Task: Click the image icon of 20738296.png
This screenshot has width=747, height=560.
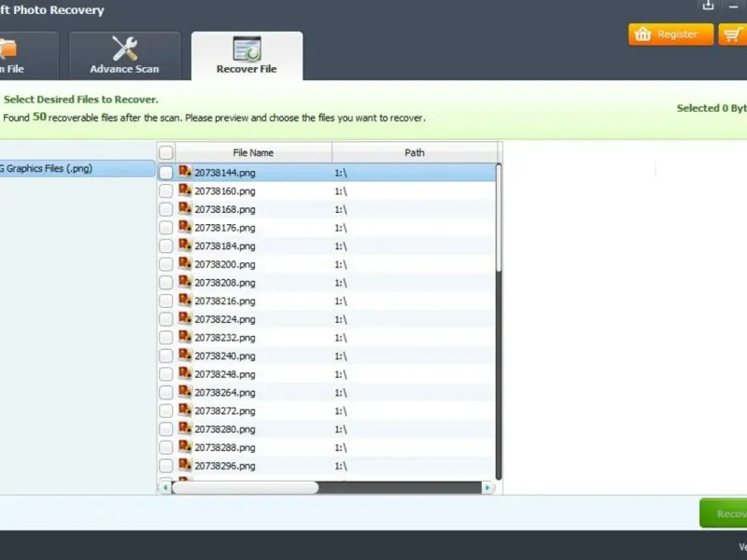Action: 185,465
